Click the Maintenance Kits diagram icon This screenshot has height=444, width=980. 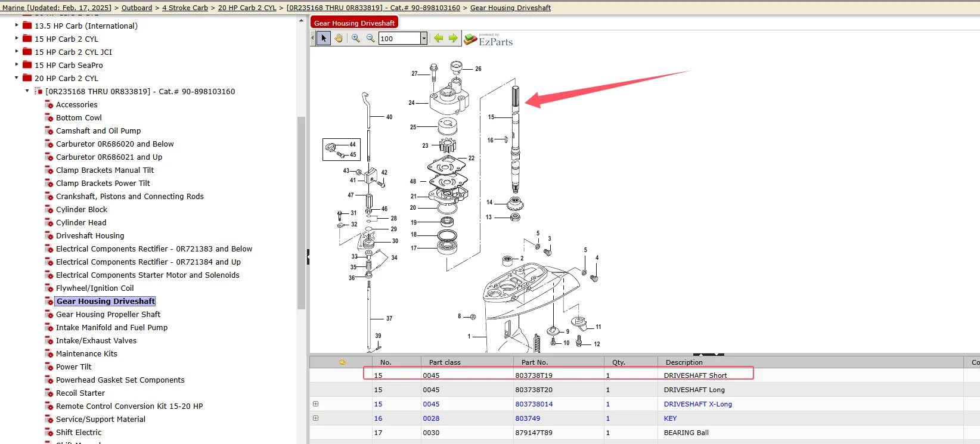click(x=49, y=353)
